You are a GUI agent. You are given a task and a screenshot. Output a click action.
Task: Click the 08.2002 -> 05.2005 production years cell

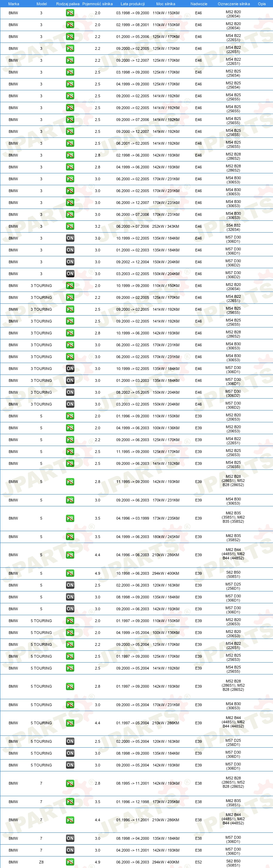(133, 392)
